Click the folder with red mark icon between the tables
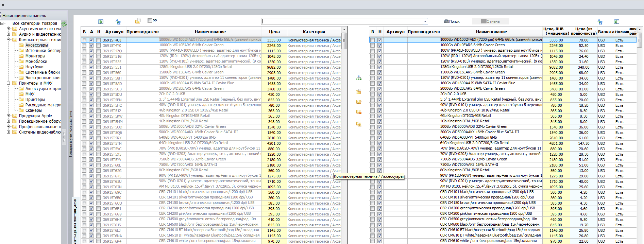Viewport: 644px width, 244px height. point(358,112)
